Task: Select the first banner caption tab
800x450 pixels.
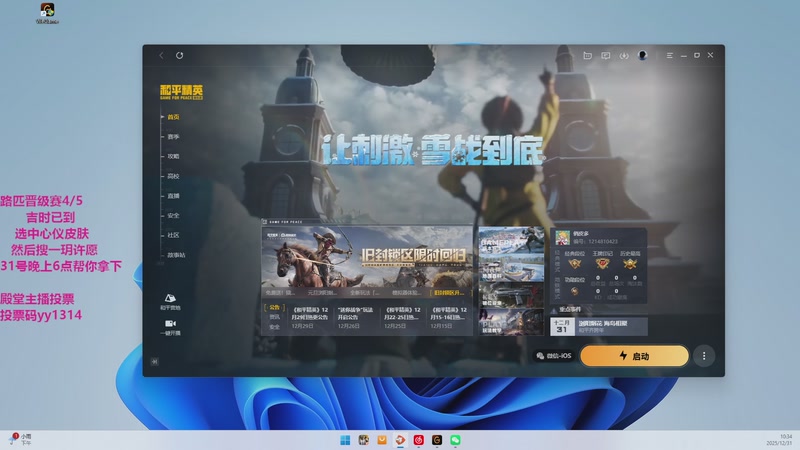Action: pos(280,293)
